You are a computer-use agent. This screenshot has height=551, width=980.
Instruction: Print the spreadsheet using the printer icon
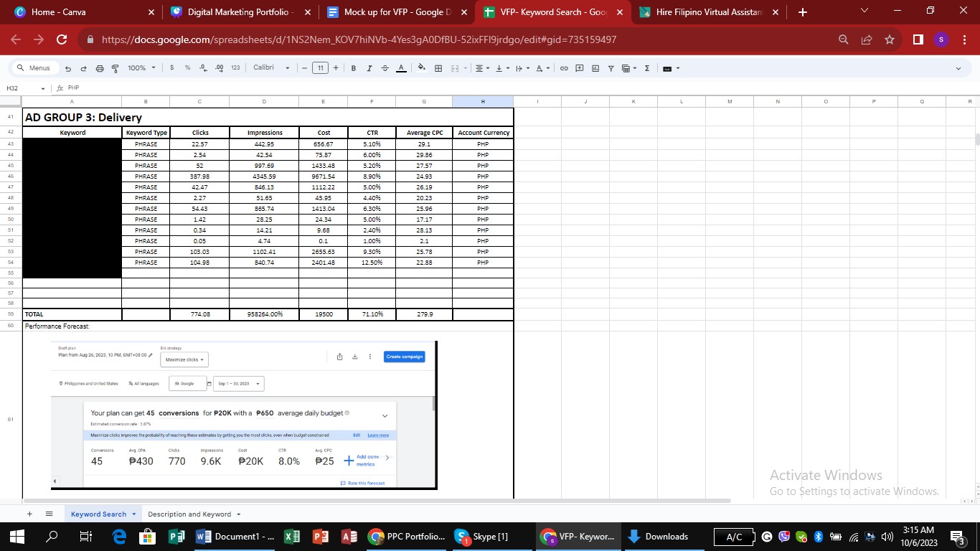click(x=100, y=68)
